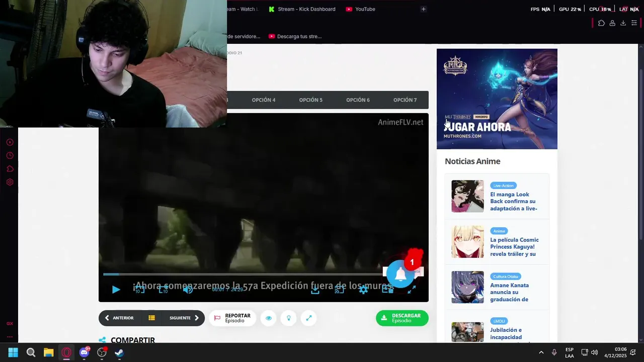Expand the player with the arrows button

309,318
